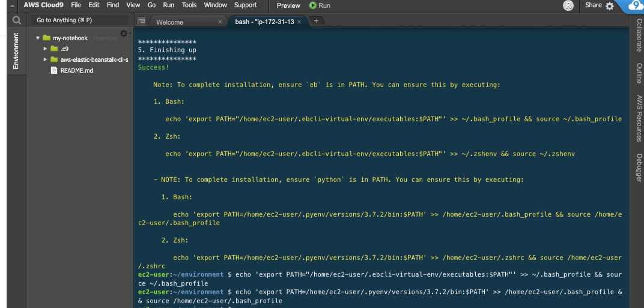Image resolution: width=644 pixels, height=308 pixels.
Task: Click the green Run play icon
Action: point(312,5)
